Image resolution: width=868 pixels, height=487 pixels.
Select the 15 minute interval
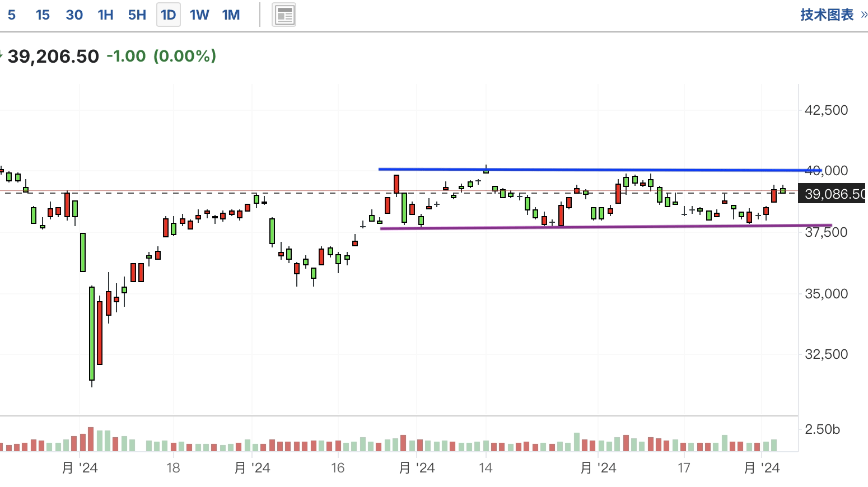pyautogui.click(x=43, y=15)
